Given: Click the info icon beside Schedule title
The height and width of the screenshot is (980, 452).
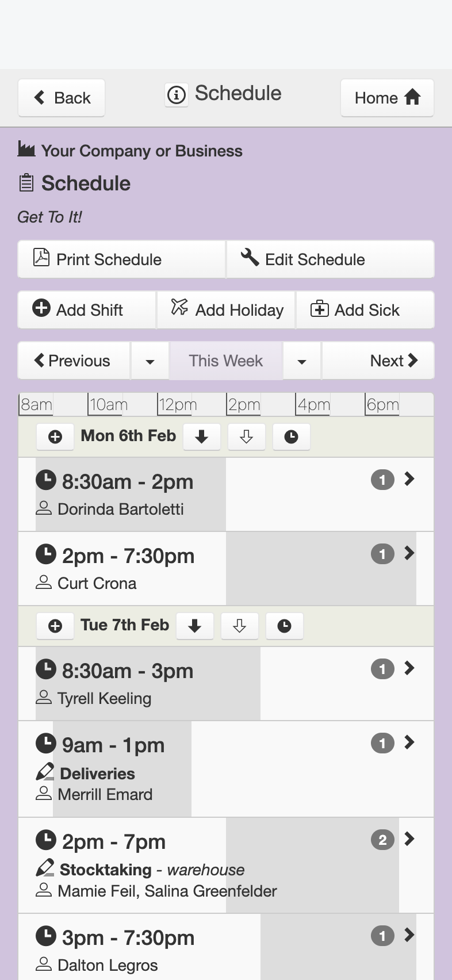Looking at the screenshot, I should pos(177,94).
